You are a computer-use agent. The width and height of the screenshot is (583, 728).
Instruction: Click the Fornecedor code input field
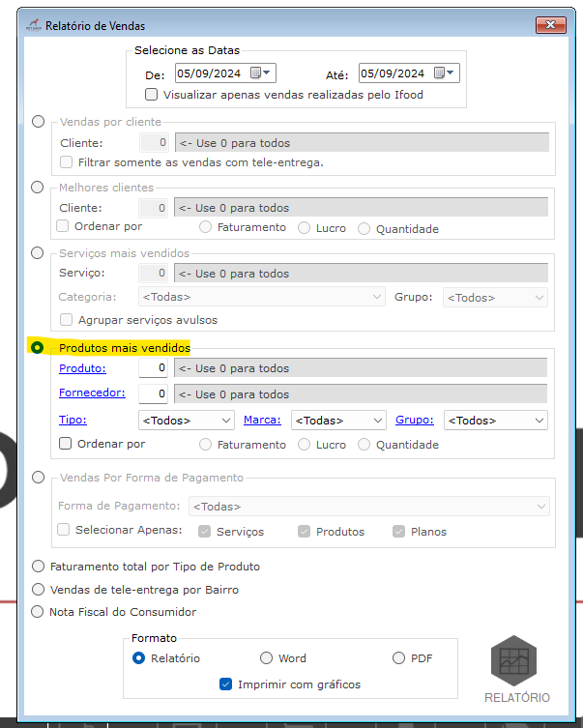153,393
